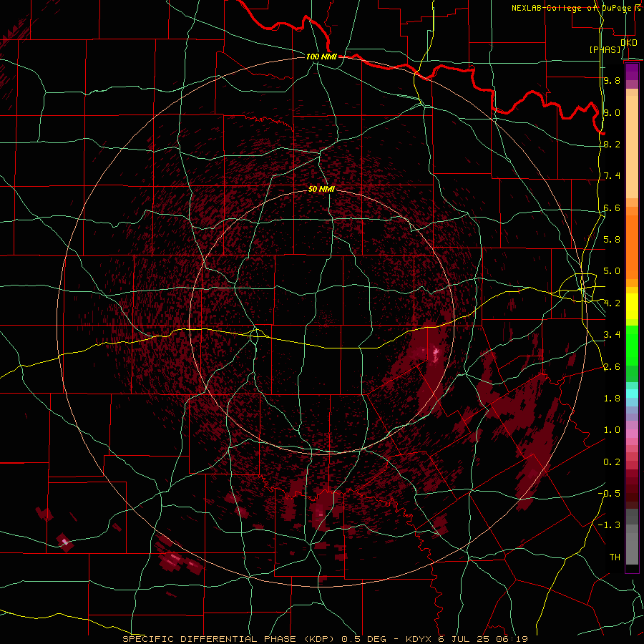Pick the bright green band on the color scale
644x644 pixels.
[632, 346]
